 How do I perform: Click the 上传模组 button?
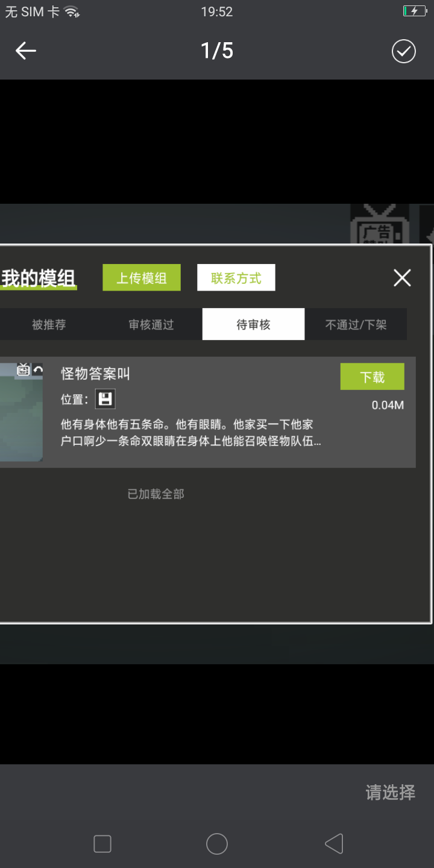pos(142,278)
